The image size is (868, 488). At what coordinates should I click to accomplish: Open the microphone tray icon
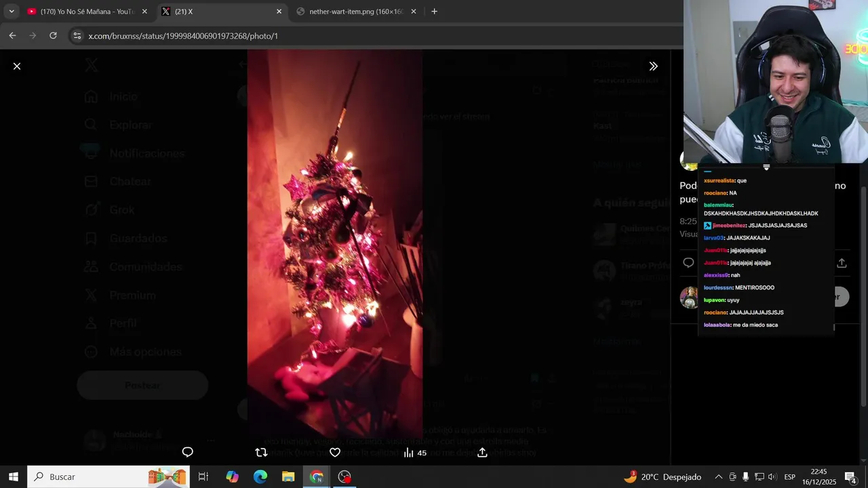pos(745,476)
